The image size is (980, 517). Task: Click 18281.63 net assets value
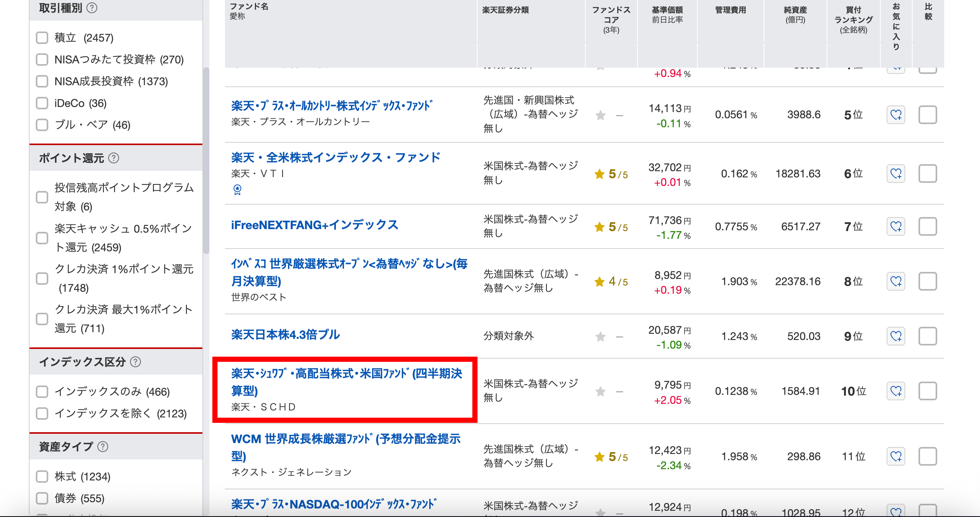798,174
